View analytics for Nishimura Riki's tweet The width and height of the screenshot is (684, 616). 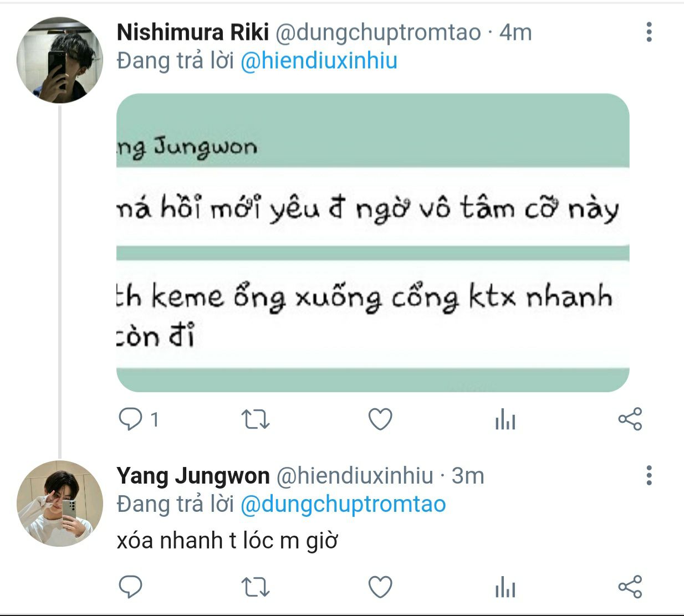coord(505,420)
